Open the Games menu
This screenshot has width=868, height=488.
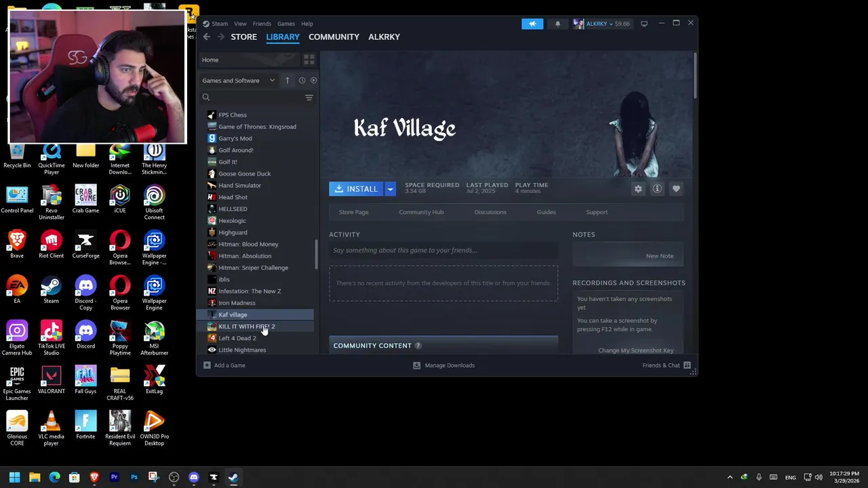pyautogui.click(x=286, y=24)
